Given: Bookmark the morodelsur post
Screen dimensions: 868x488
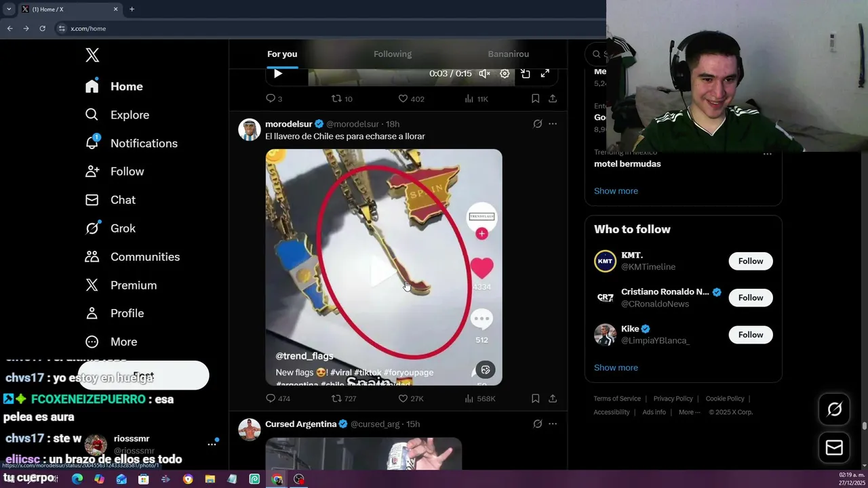Looking at the screenshot, I should point(535,399).
